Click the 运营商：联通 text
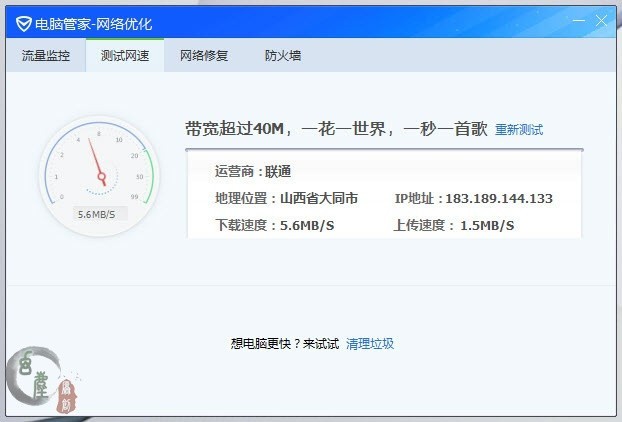622x422 pixels. tap(253, 172)
